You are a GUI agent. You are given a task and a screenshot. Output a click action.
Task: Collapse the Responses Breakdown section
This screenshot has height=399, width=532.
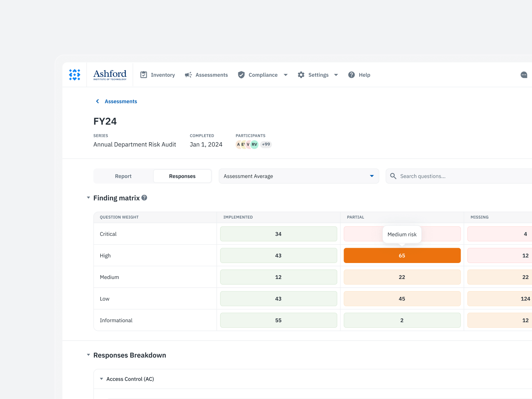click(88, 355)
